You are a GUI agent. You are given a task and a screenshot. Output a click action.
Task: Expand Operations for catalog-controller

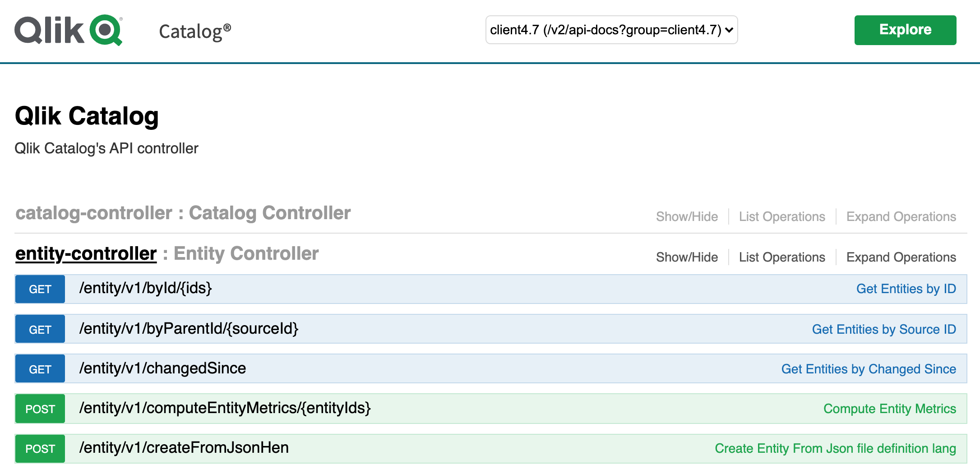901,217
